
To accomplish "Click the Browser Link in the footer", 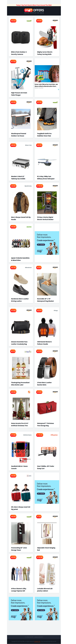I will (37, 642).
